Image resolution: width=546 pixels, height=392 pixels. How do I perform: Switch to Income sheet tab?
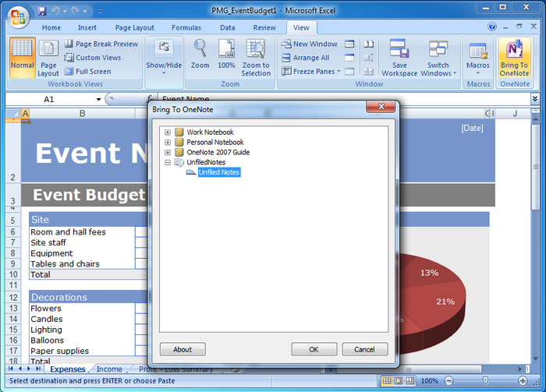pyautogui.click(x=109, y=369)
